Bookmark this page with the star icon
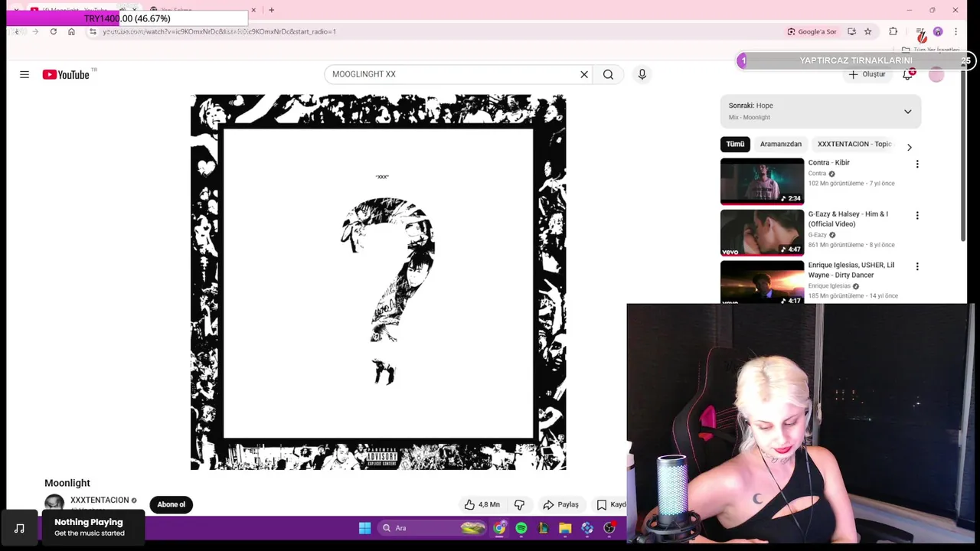Screen dimensions: 980x551 [867, 31]
